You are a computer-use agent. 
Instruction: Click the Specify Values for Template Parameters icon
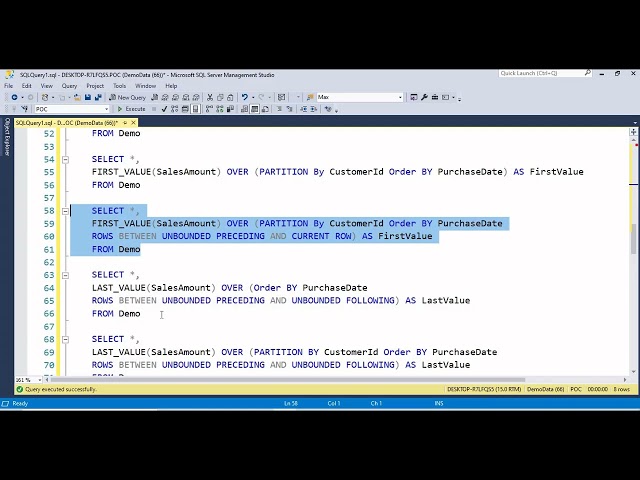(x=328, y=109)
